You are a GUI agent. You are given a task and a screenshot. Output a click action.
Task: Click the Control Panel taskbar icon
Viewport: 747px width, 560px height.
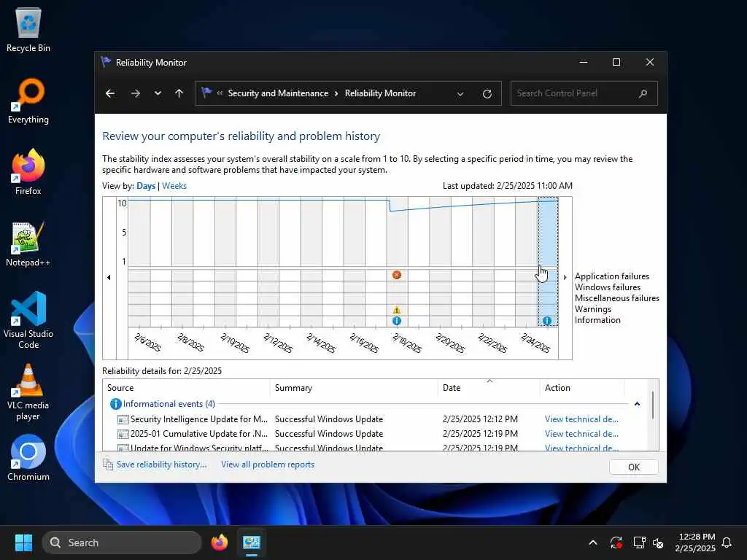click(252, 542)
